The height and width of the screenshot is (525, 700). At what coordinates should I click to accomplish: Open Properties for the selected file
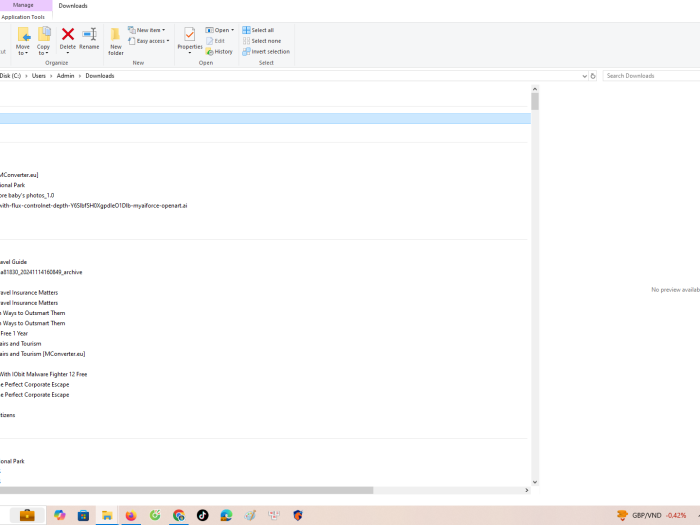[189, 39]
